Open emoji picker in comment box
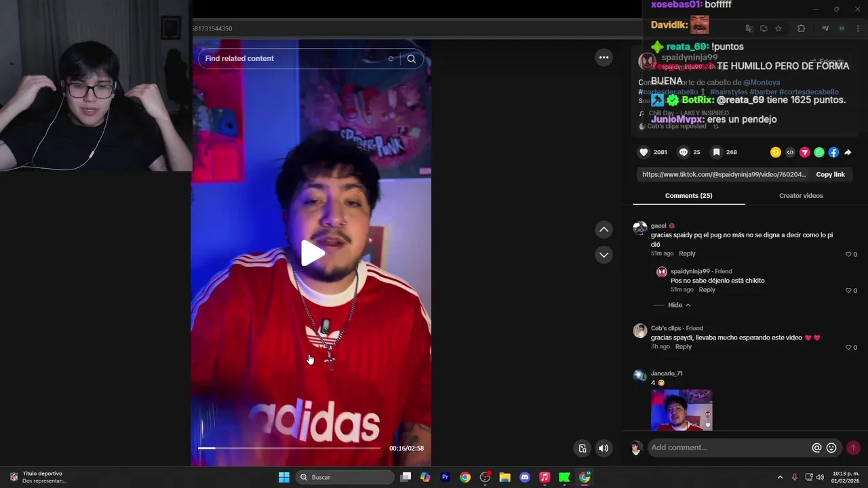The height and width of the screenshot is (488, 868). 831,448
